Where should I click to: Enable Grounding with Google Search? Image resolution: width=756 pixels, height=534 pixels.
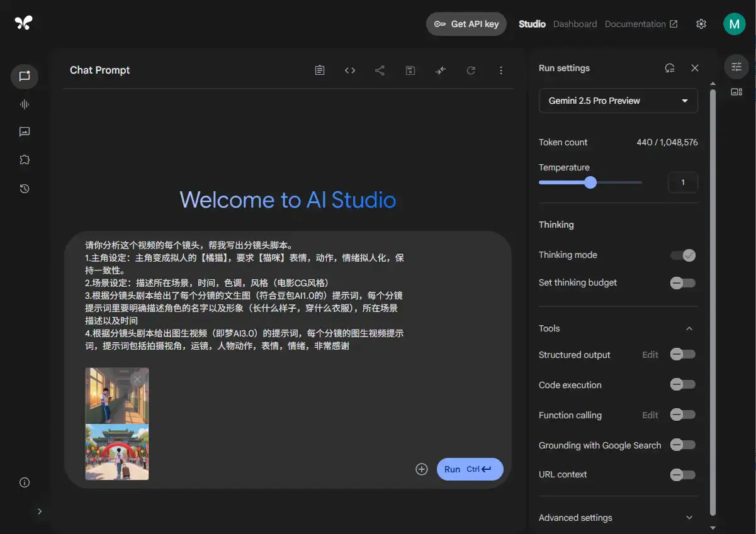pos(683,445)
